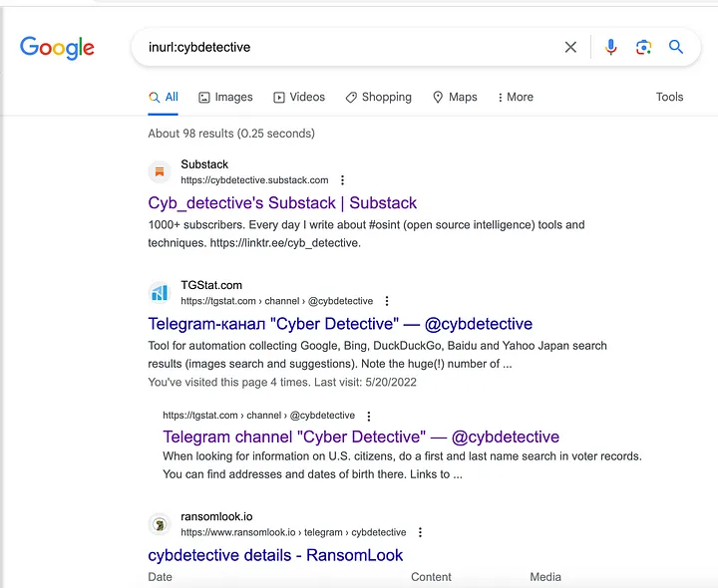Image resolution: width=718 pixels, height=588 pixels.
Task: Click the Date column label
Action: [x=160, y=577]
